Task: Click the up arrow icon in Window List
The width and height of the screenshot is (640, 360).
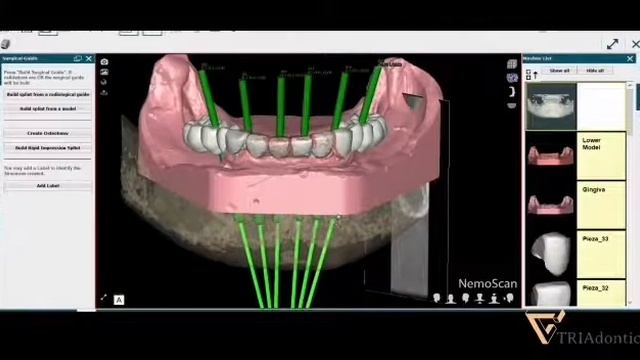Action: [x=536, y=75]
